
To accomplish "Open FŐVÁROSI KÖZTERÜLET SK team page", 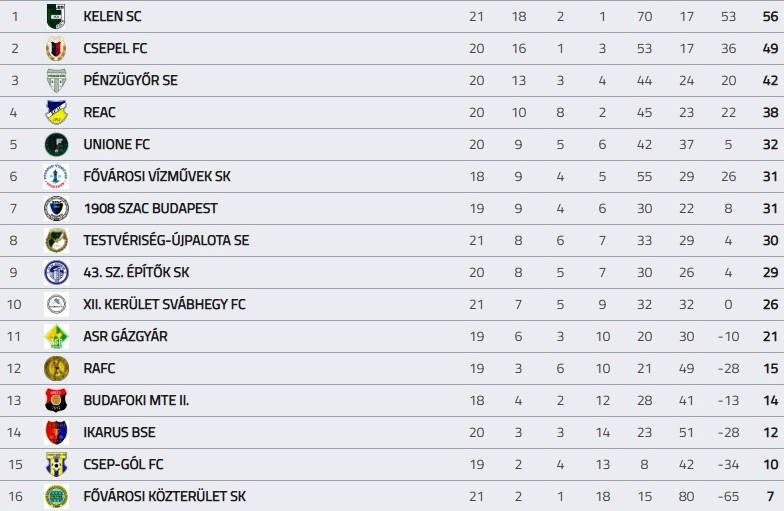I will click(164, 496).
